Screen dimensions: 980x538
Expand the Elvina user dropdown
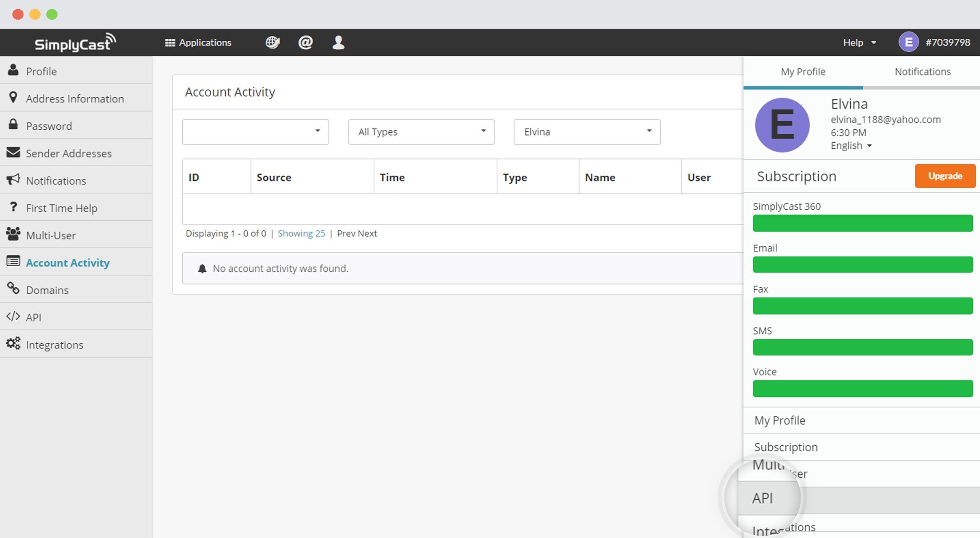tap(587, 132)
